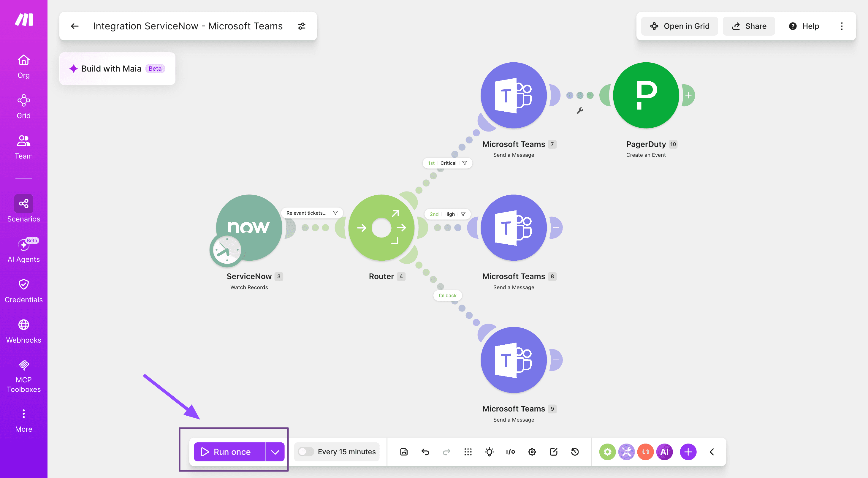868x478 pixels.
Task: Open Relevant tickets filter label
Action: (x=312, y=213)
